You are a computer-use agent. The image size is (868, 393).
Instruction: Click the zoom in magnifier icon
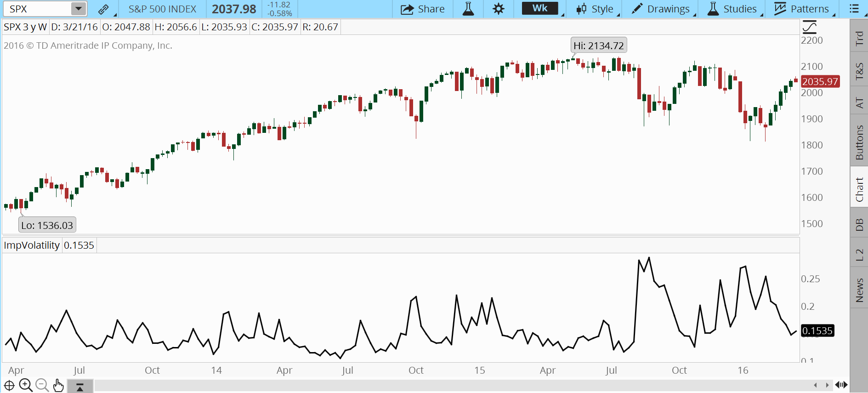26,385
